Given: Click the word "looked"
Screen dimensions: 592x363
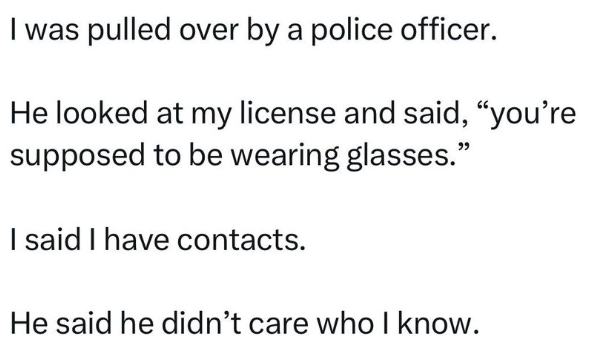Looking at the screenshot, I should click(x=102, y=113).
